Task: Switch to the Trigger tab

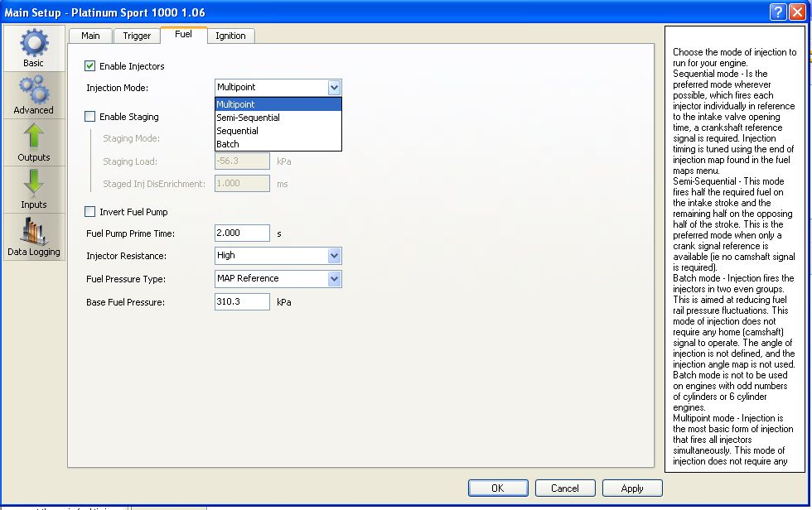Action: (137, 36)
